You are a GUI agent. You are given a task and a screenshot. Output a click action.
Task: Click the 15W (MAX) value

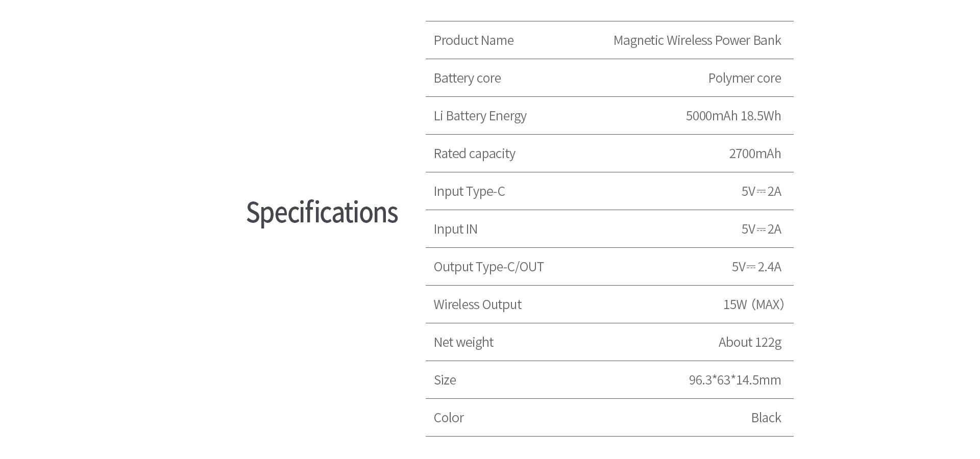click(753, 304)
